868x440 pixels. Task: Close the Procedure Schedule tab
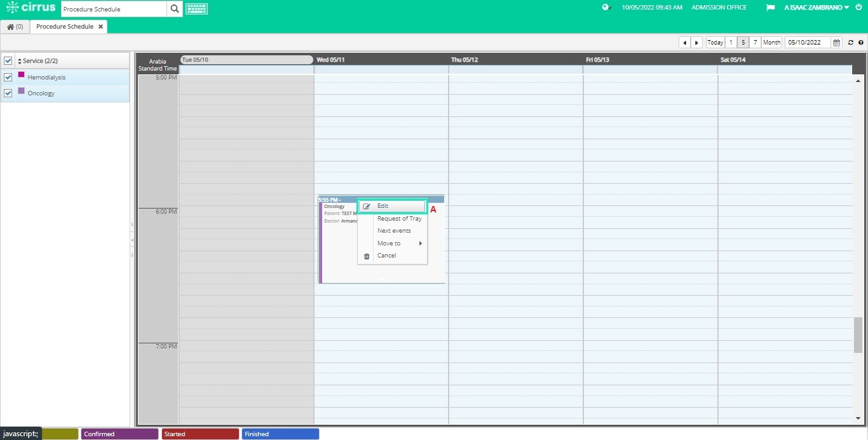pos(100,27)
